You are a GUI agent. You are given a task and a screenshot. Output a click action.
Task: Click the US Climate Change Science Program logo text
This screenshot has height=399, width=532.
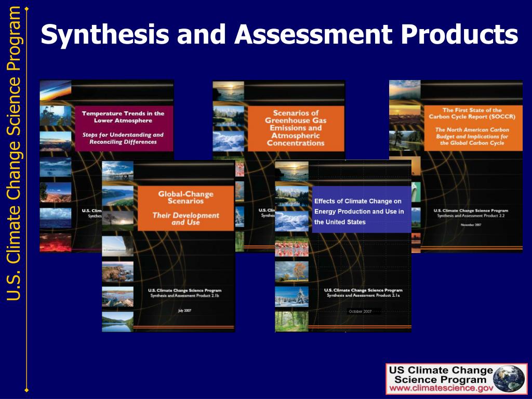pos(441,375)
